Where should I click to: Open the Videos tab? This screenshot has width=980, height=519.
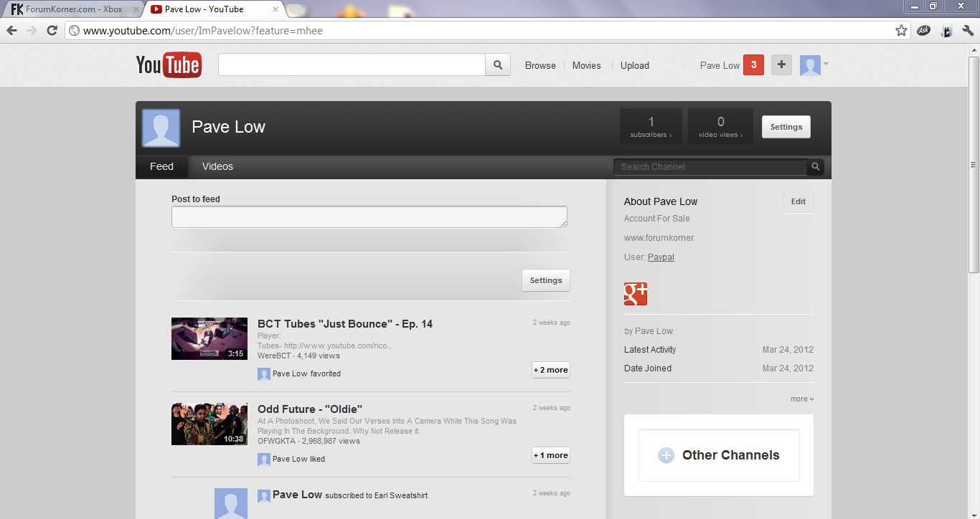217,166
